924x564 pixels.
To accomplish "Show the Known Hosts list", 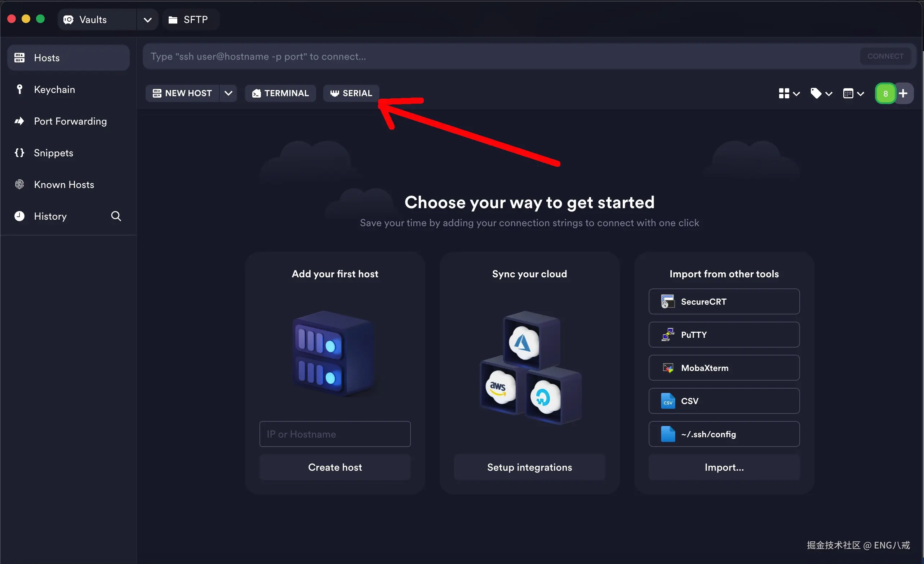I will (x=68, y=184).
